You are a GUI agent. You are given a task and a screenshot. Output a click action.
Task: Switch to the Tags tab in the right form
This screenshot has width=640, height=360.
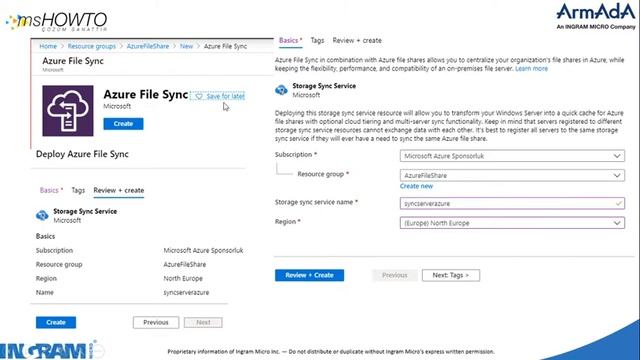317,40
